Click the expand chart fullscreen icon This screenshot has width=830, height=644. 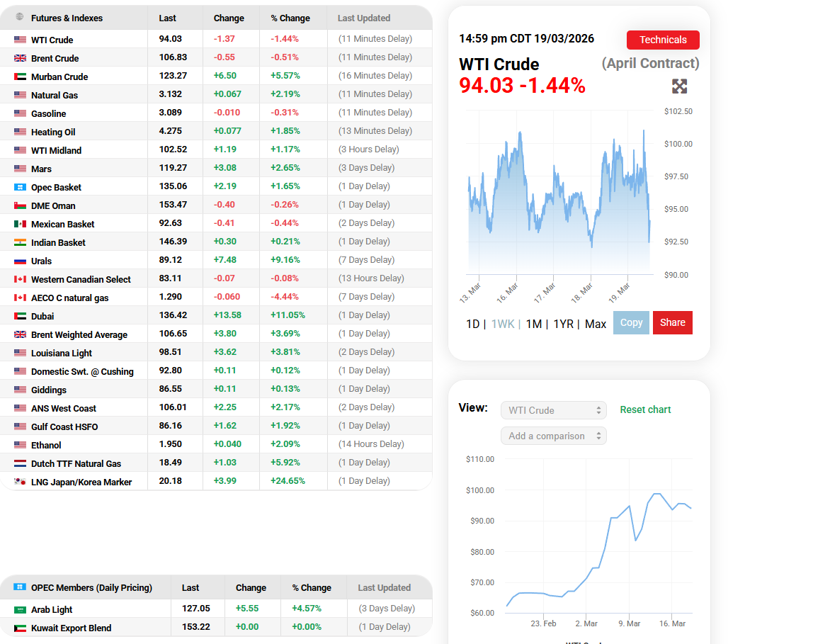pos(679,86)
